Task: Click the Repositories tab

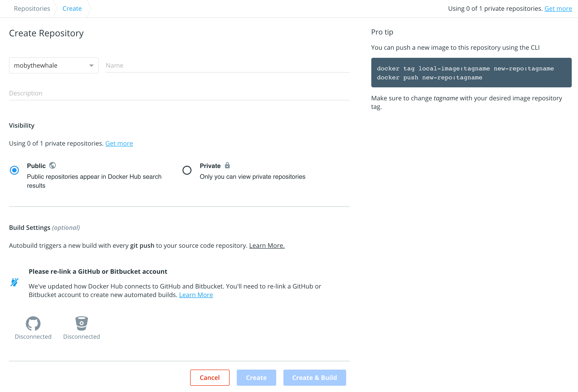Action: click(x=32, y=8)
